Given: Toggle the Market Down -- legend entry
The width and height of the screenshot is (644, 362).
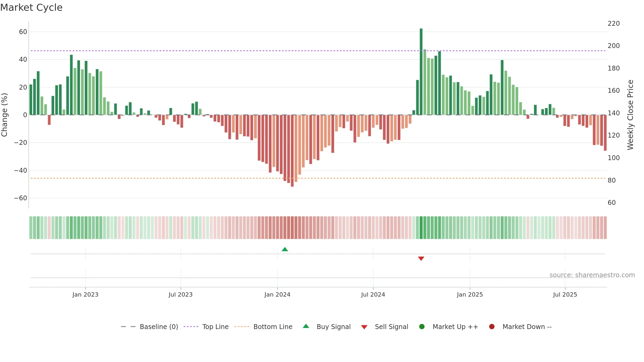Looking at the screenshot, I should pyautogui.click(x=520, y=327).
